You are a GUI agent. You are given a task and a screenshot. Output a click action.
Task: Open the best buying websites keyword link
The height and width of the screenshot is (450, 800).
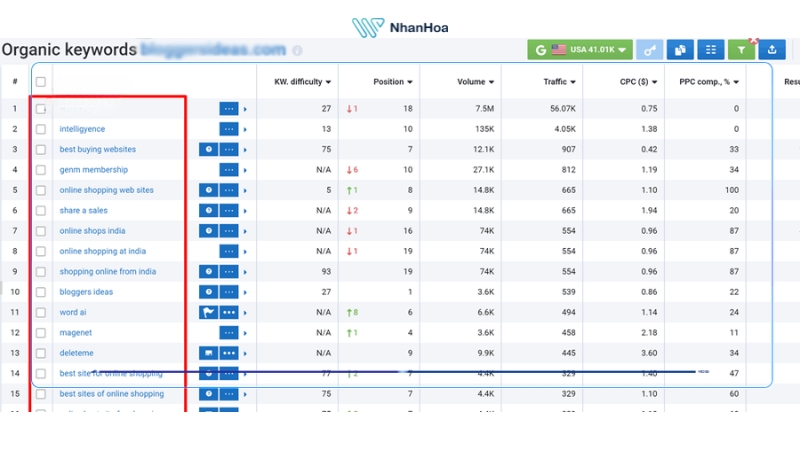point(97,149)
